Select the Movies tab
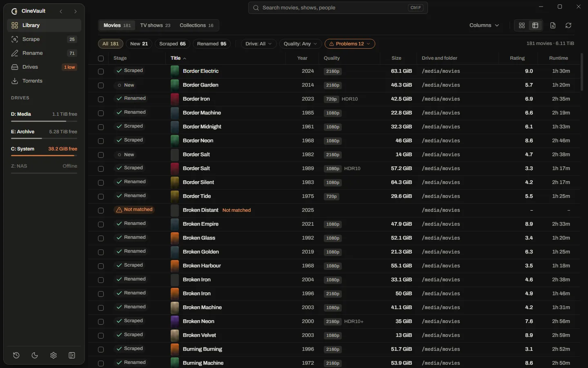The height and width of the screenshot is (368, 588). pos(117,25)
